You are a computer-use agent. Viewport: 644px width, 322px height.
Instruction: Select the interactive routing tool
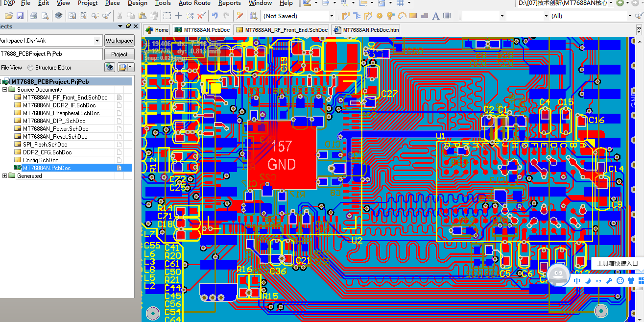(x=346, y=16)
